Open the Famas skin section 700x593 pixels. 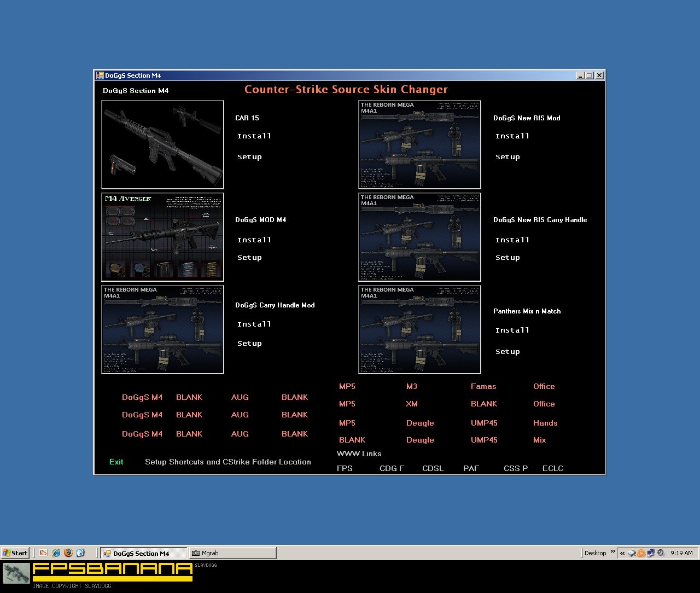[483, 386]
